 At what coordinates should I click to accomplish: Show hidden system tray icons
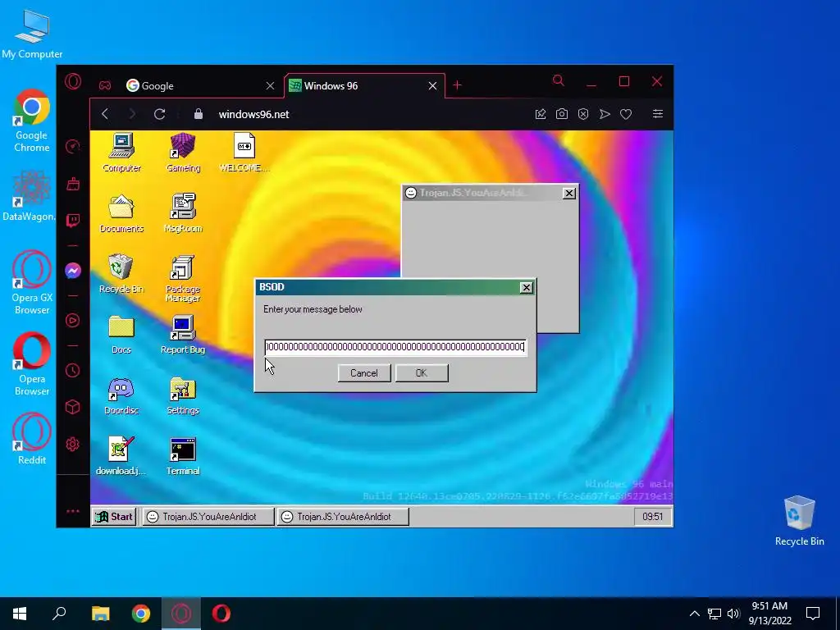coord(694,614)
